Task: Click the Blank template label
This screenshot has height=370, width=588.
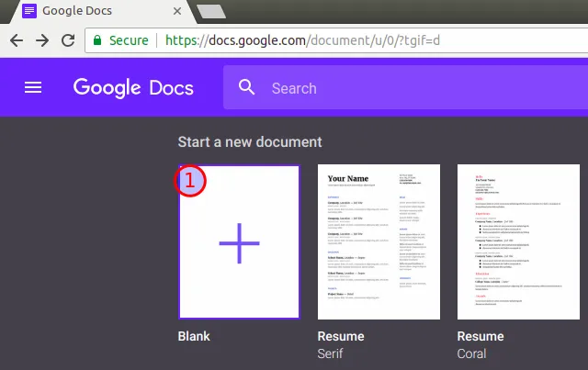Action: coord(194,336)
